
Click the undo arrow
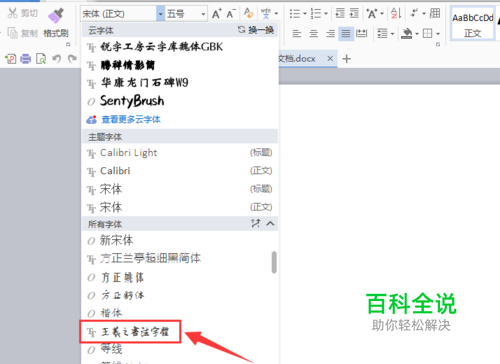[x=57, y=59]
